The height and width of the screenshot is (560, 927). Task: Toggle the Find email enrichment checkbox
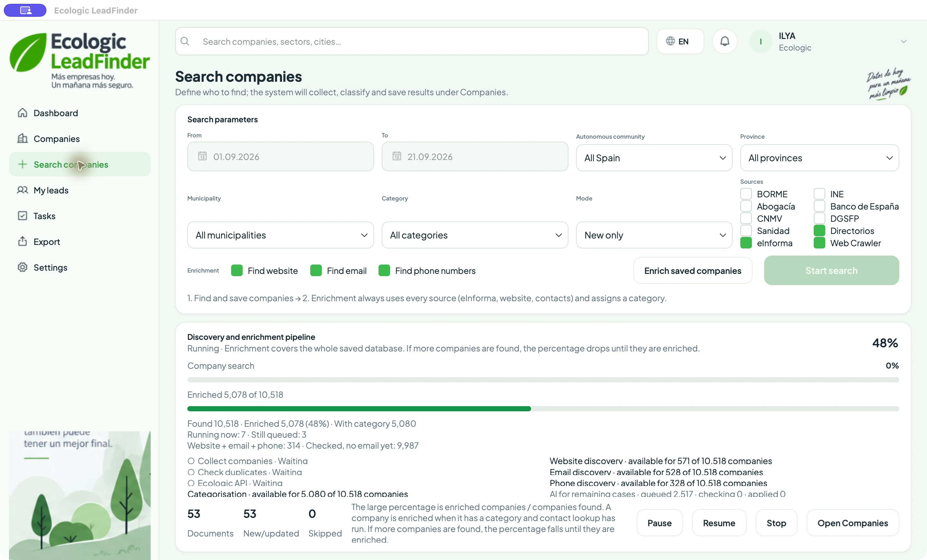pos(316,270)
